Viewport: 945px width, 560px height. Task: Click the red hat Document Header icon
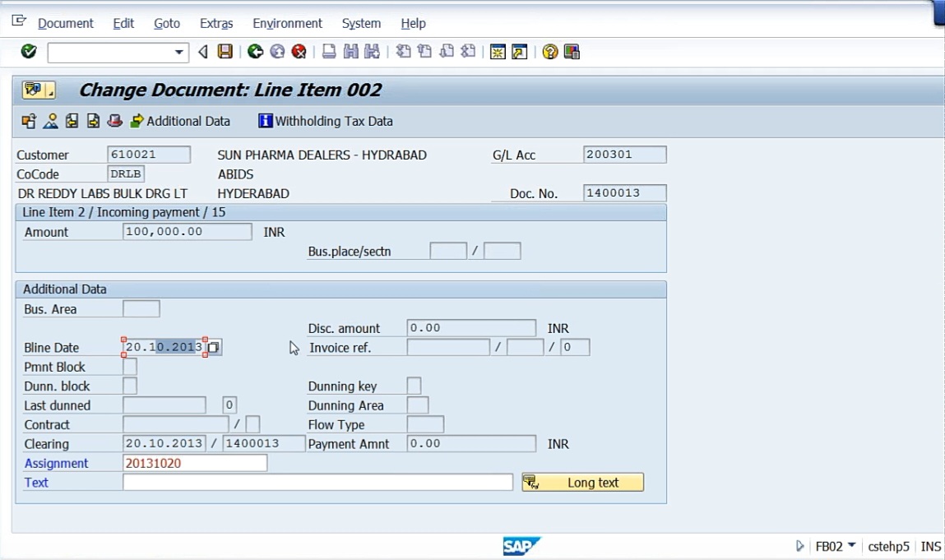(x=114, y=121)
